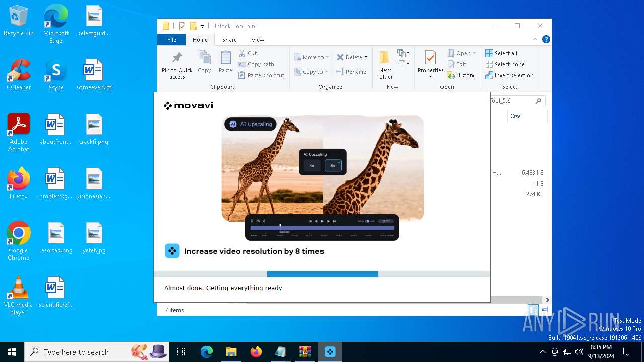
Task: Click Select none in the ribbon
Action: point(505,64)
